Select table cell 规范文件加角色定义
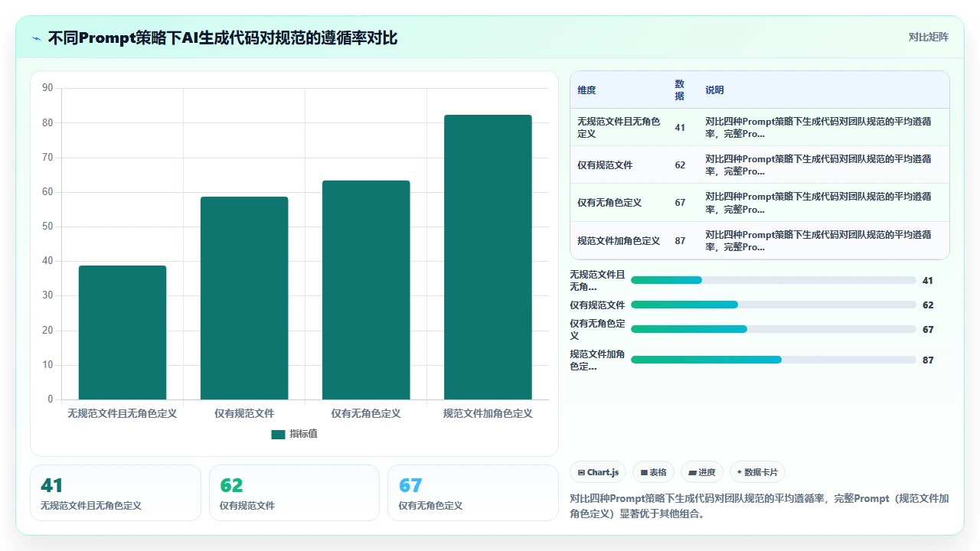 click(x=619, y=241)
